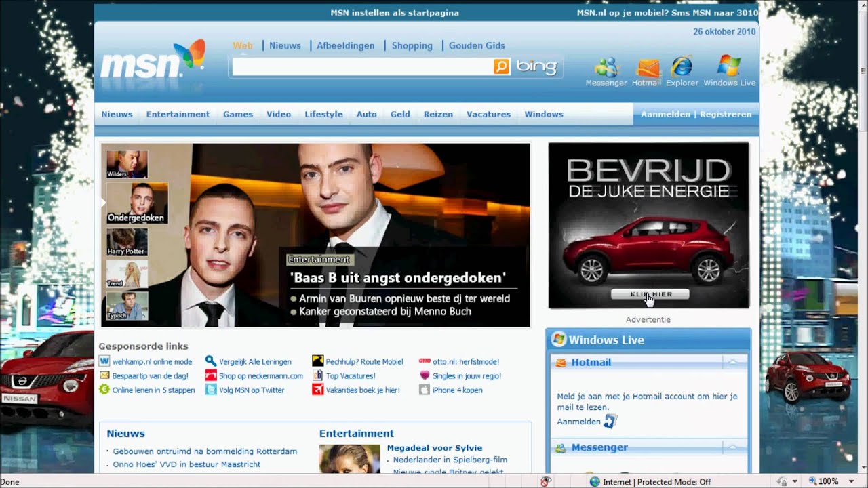Click the Windows Live orb panel icon
The image size is (868, 488).
[559, 340]
